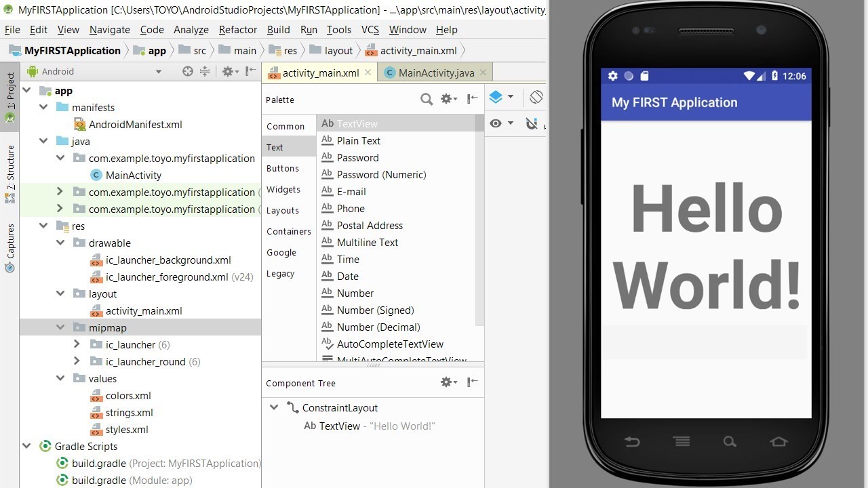Tap the emulator home button
Image resolution: width=868 pixels, height=488 pixels.
click(x=778, y=442)
